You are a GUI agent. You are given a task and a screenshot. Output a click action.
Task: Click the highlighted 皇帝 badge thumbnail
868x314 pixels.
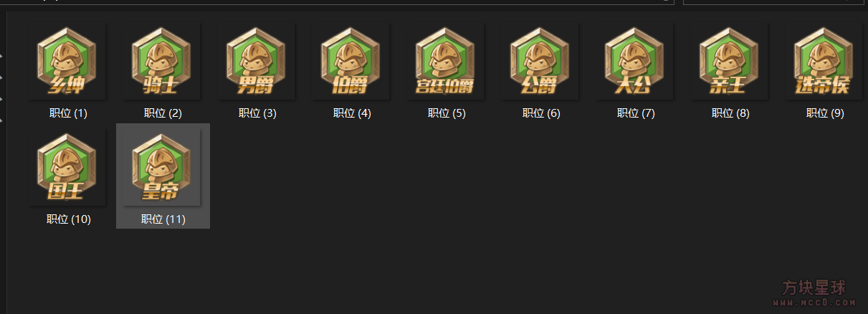[x=162, y=168]
